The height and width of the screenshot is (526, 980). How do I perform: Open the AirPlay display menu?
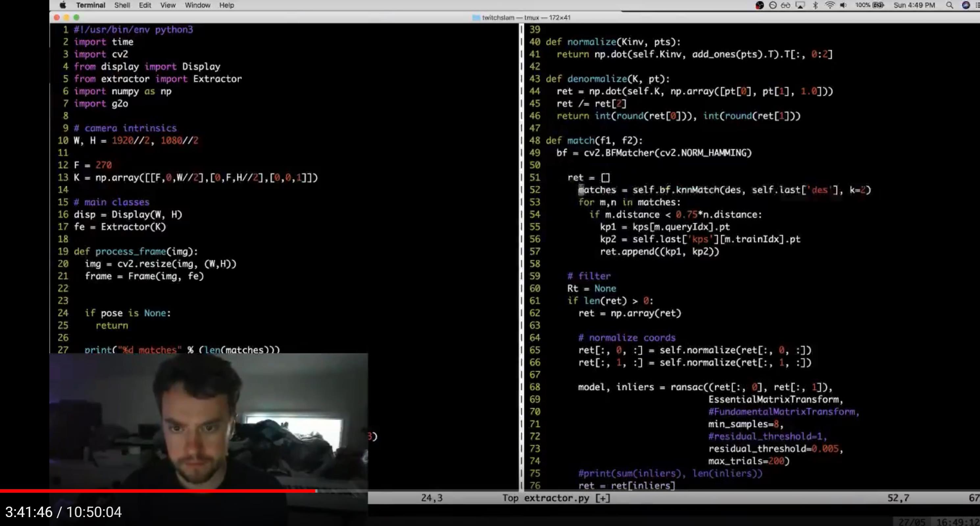pos(800,5)
